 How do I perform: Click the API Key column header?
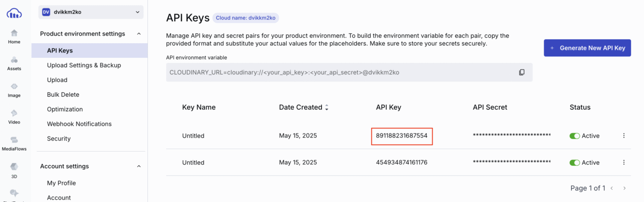[388, 107]
